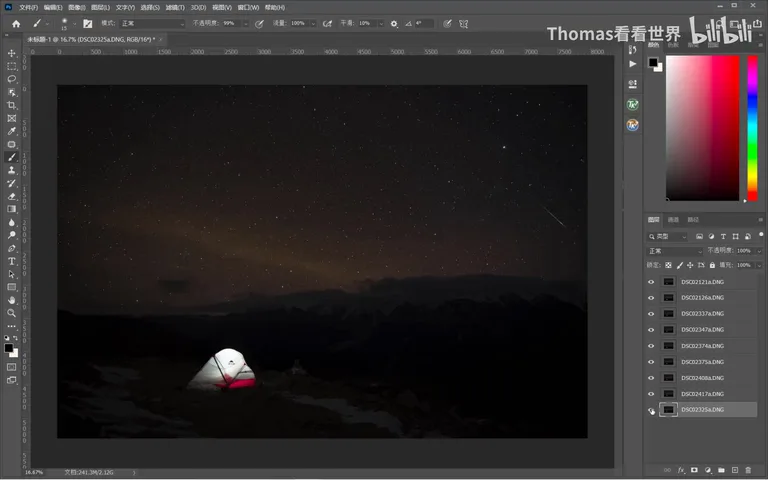Open the 文件(F) menu

tap(28, 7)
